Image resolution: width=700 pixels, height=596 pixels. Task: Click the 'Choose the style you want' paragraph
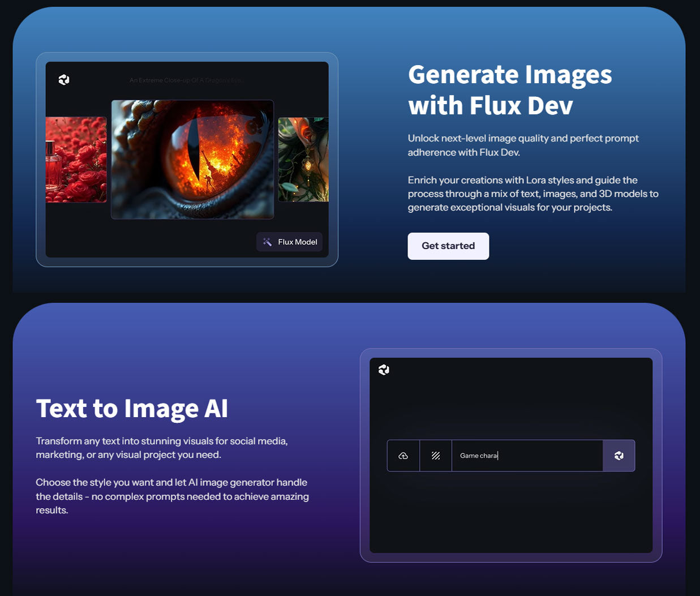coord(171,496)
